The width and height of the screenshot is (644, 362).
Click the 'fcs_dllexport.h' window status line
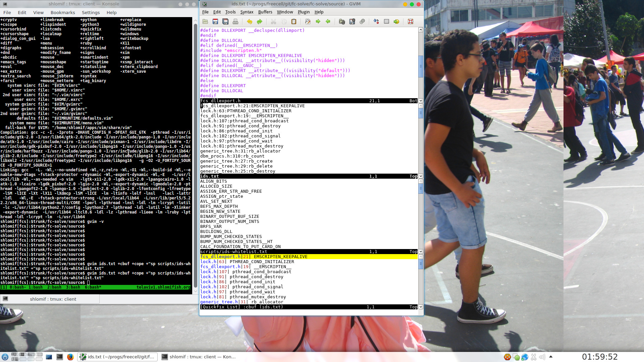[309, 101]
